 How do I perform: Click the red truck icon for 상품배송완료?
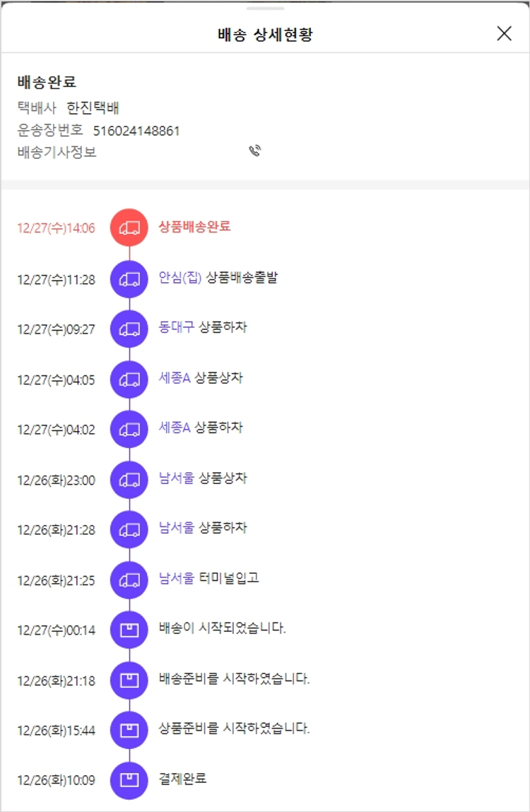(x=129, y=228)
